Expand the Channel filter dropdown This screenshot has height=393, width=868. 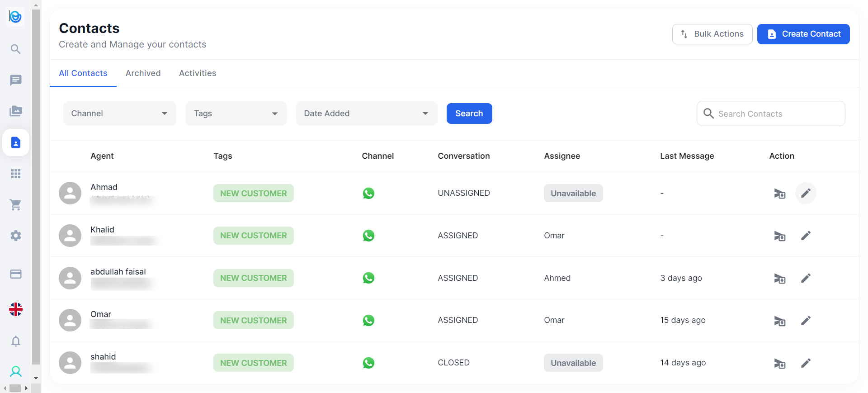(119, 114)
